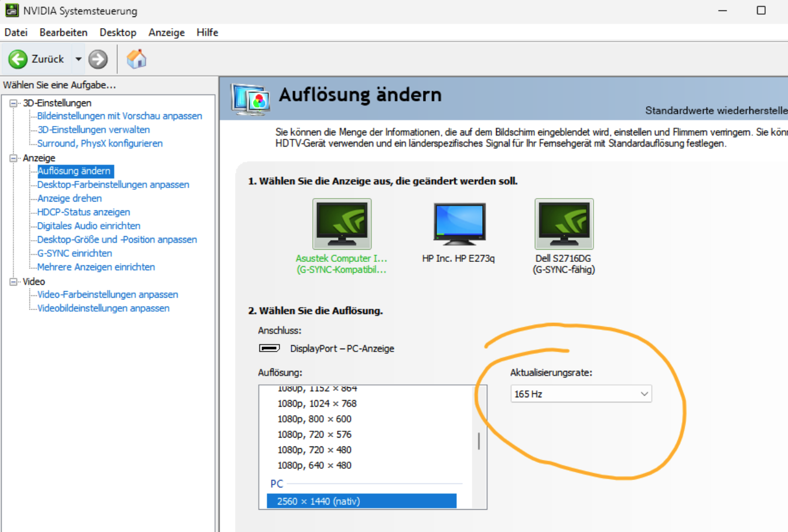Click the resolution list scrollbar thumb
788x532 pixels.
point(479,441)
